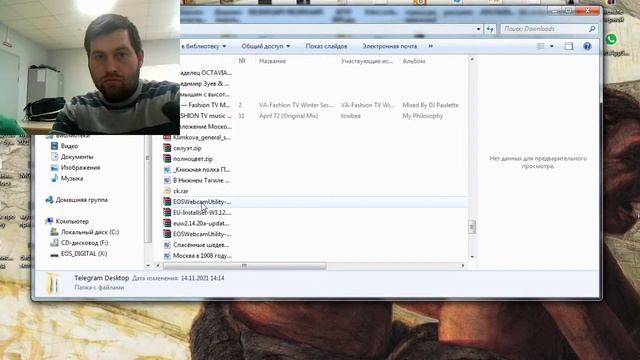Click the силуэт.zip archive icon
The height and width of the screenshot is (360, 640).
click(167, 148)
